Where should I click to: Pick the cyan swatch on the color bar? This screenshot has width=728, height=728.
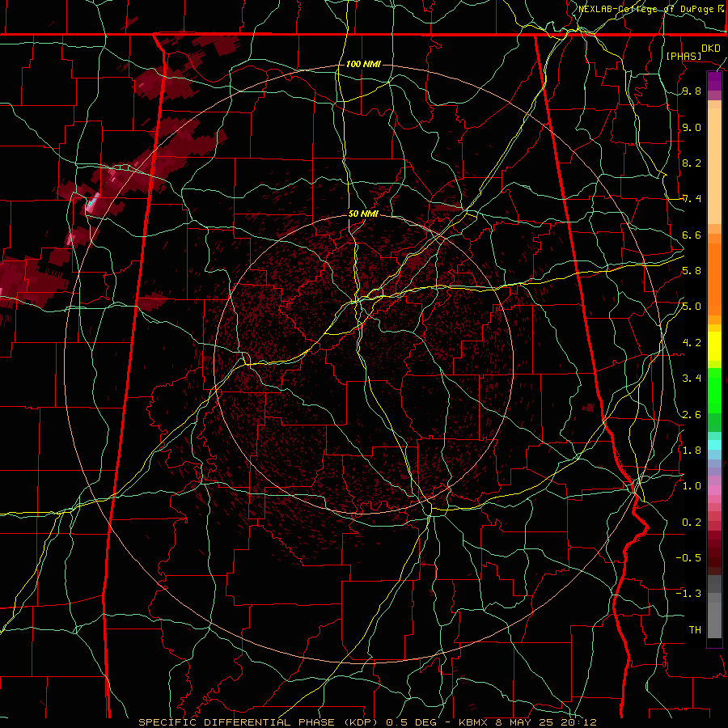click(714, 445)
